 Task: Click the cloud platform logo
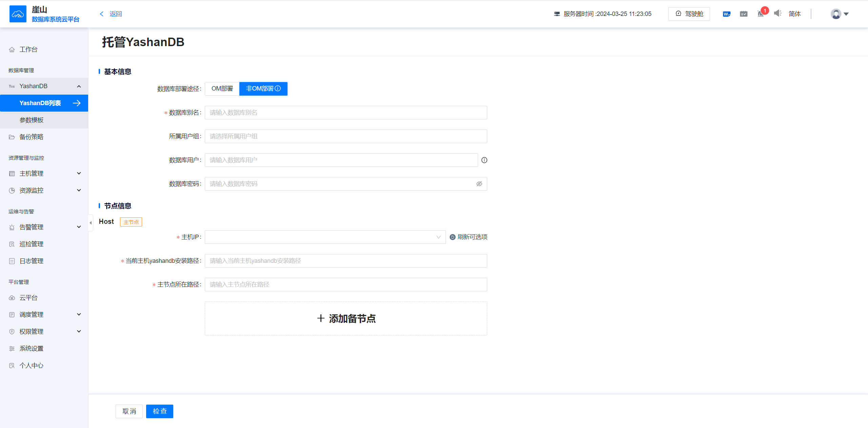[x=18, y=14]
